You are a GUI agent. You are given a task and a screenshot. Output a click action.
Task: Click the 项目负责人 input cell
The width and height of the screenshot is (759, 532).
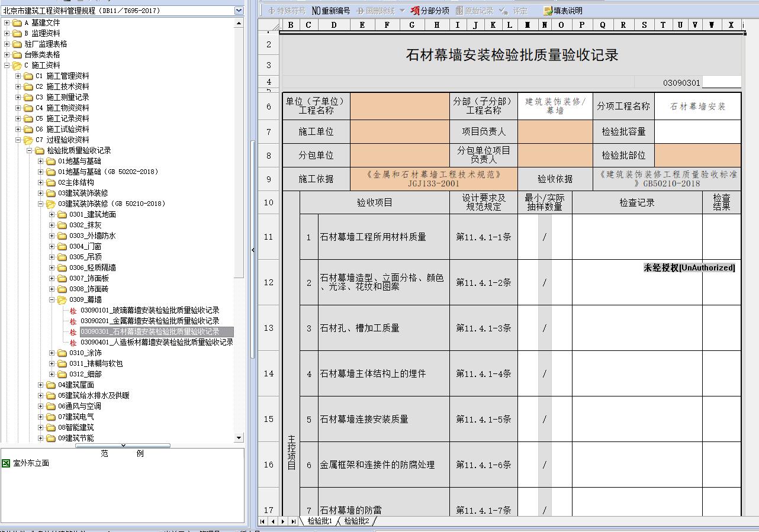(555, 131)
